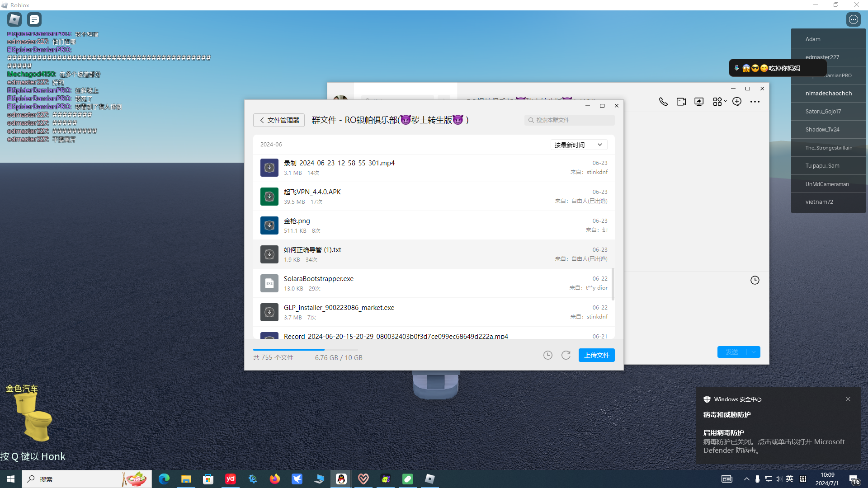
Task: Open the Roblox main menu icon
Action: (x=14, y=19)
